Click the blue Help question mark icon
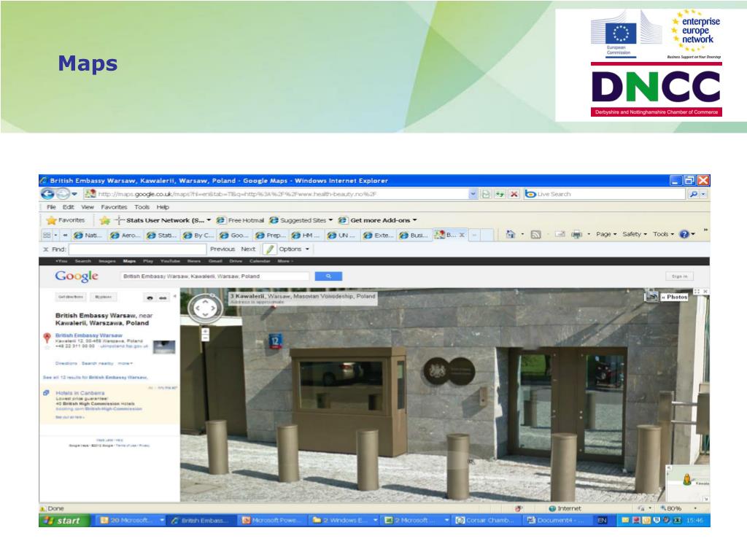This screenshot has height=560, width=747. point(684,234)
